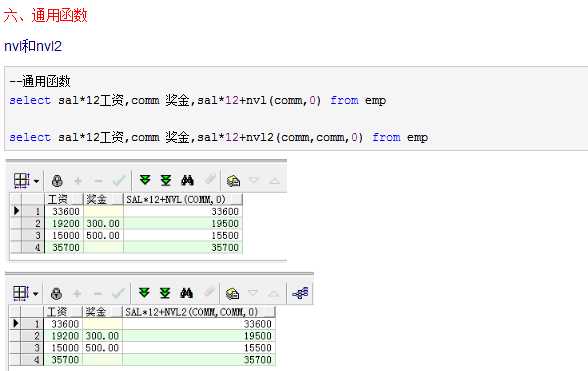The height and width of the screenshot is (371, 588).
Task: Click the up triangle in the NVL2 grid toolbar
Action: [x=274, y=294]
